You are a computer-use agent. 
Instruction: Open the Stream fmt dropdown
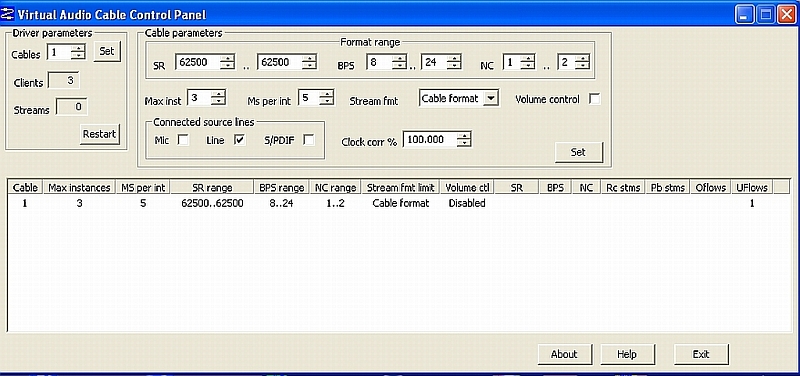(x=490, y=98)
